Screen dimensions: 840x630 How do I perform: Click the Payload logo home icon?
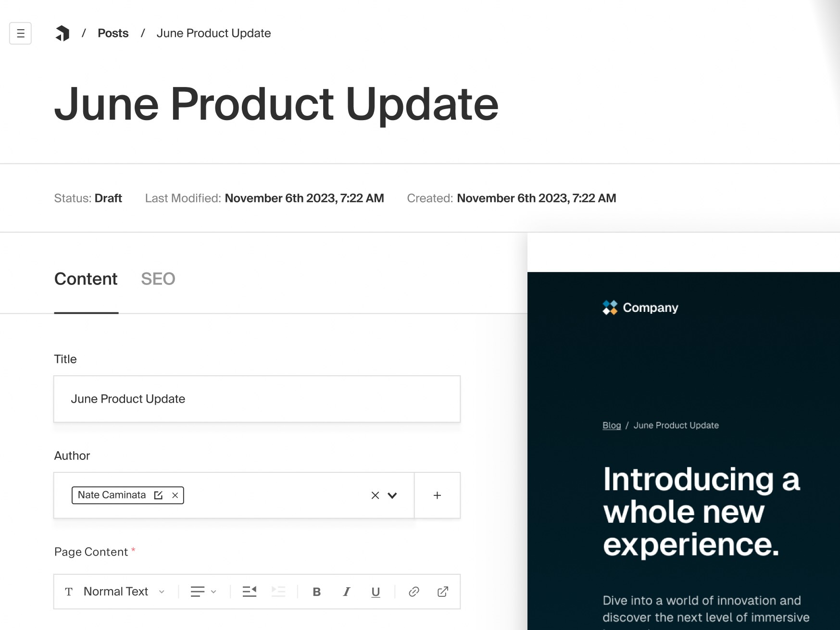[x=63, y=33]
